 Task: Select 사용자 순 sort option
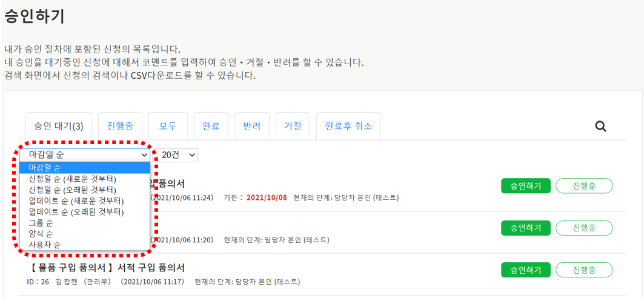coord(45,245)
